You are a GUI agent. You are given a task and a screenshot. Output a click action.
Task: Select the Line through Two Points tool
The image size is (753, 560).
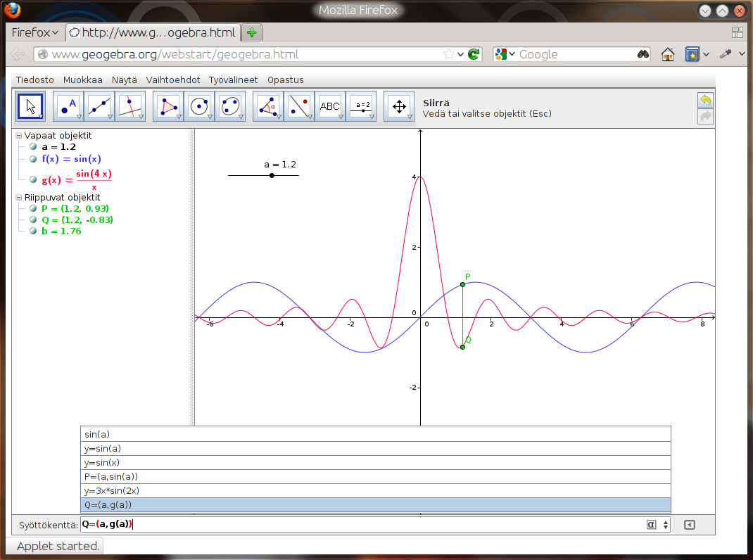tap(99, 106)
